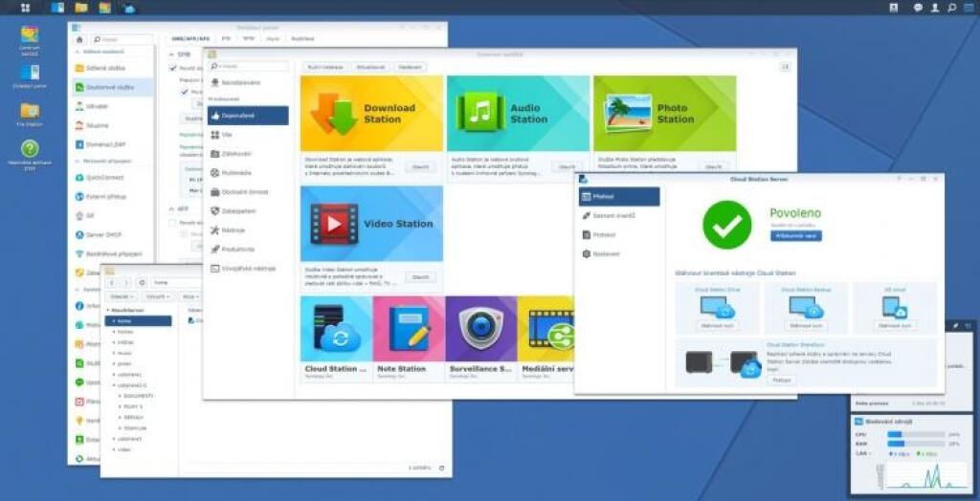Open Photo Station package tile
Image resolution: width=980 pixels, height=501 pixels.
tap(664, 113)
